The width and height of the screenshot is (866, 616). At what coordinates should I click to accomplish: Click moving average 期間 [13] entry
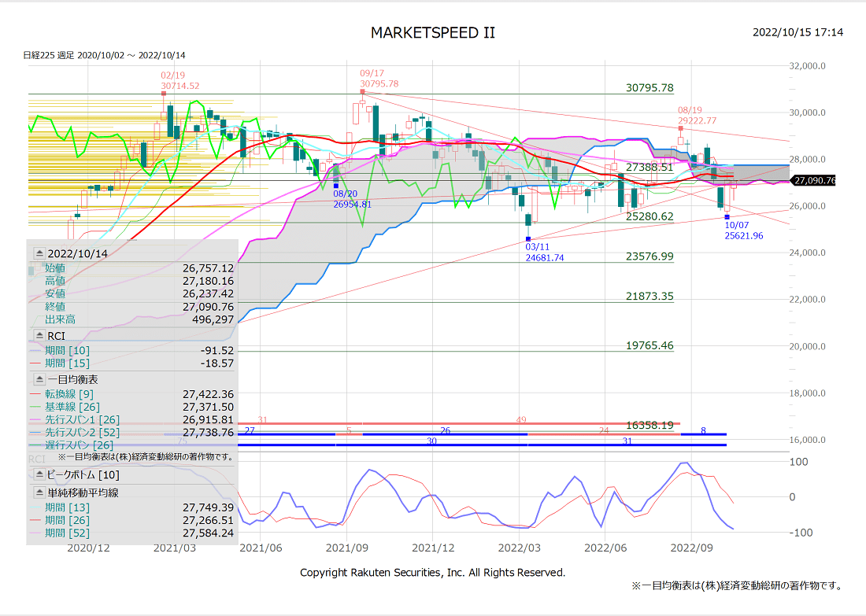click(67, 507)
